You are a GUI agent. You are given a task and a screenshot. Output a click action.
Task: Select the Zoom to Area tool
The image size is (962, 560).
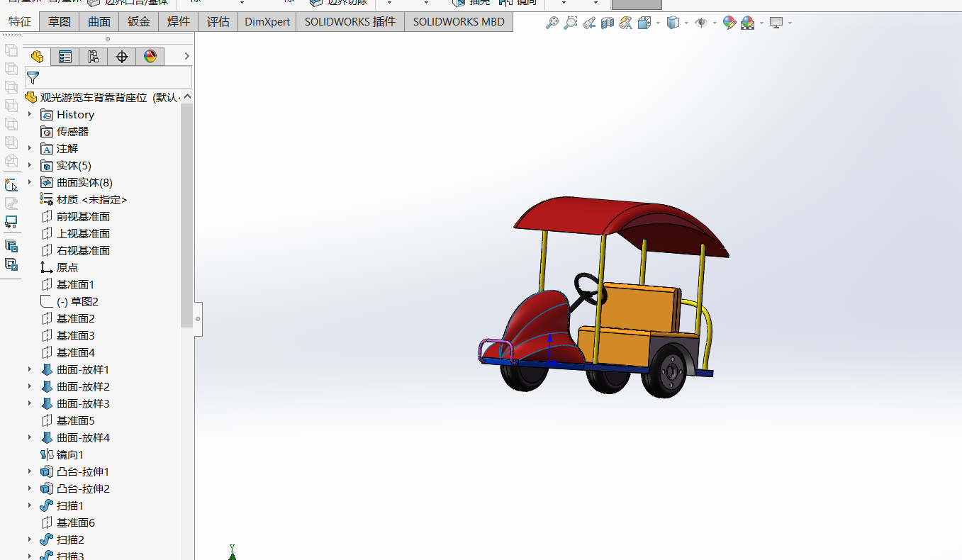tap(571, 23)
